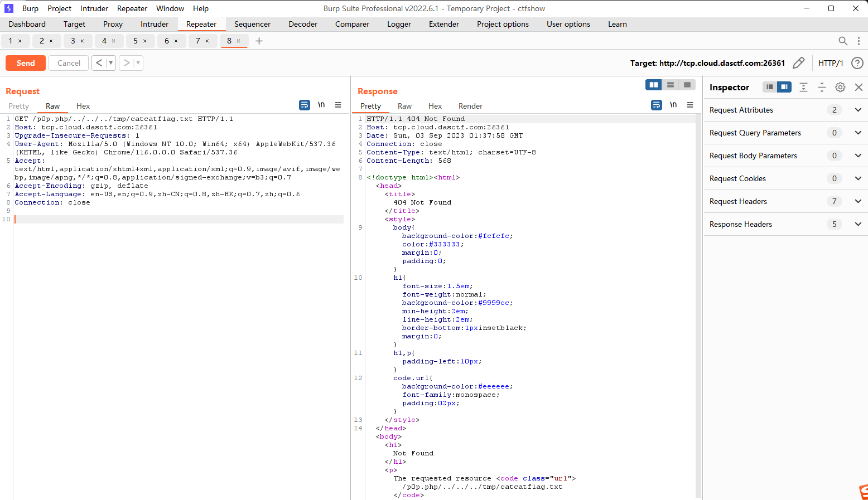Select Repeater tab number 4
868x500 pixels.
coord(104,41)
